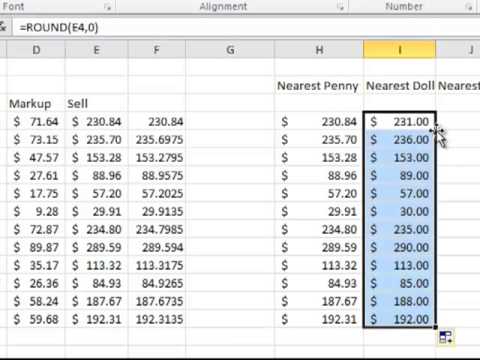Click in the formula bar showing =ROUND(E4,0)
480x360 pixels.
coord(246,27)
